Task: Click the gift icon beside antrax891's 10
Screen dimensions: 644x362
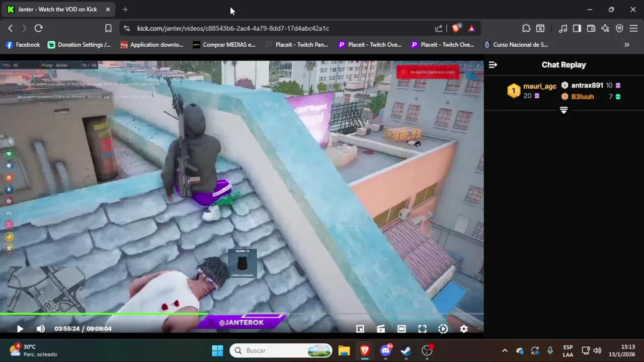Action: coord(618,85)
